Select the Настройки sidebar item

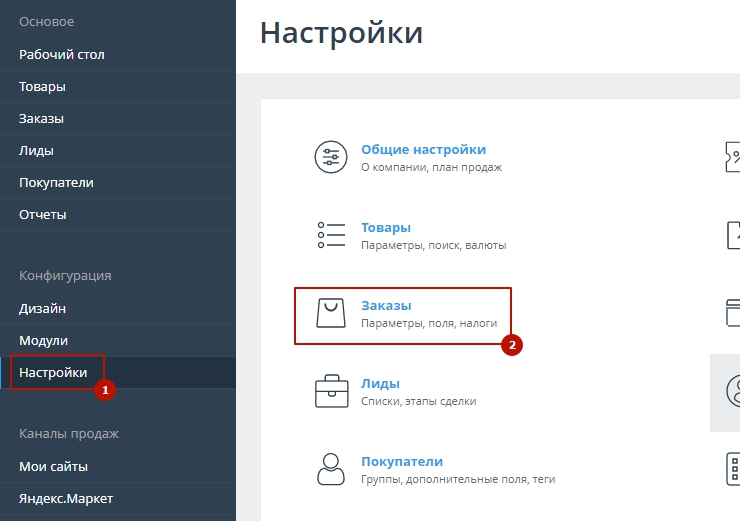click(53, 373)
